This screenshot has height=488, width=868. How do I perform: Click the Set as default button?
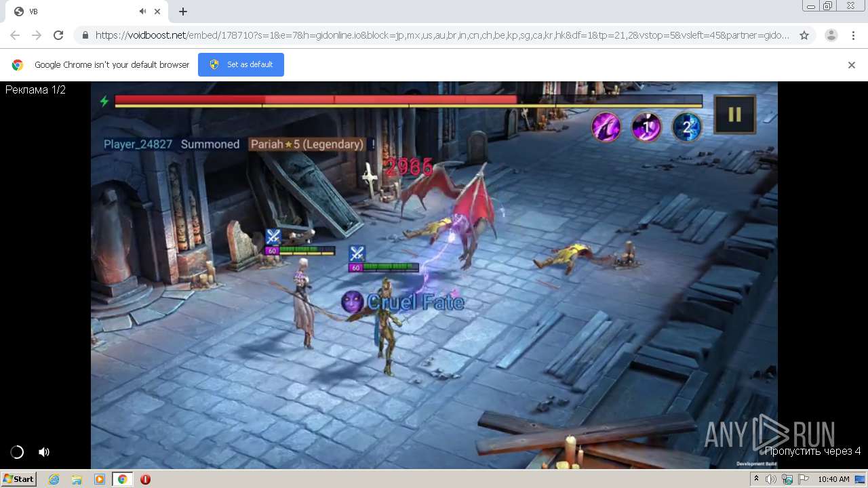[241, 64]
